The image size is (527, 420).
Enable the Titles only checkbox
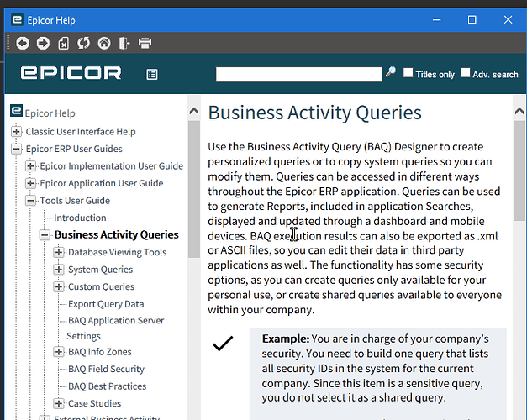pyautogui.click(x=408, y=72)
